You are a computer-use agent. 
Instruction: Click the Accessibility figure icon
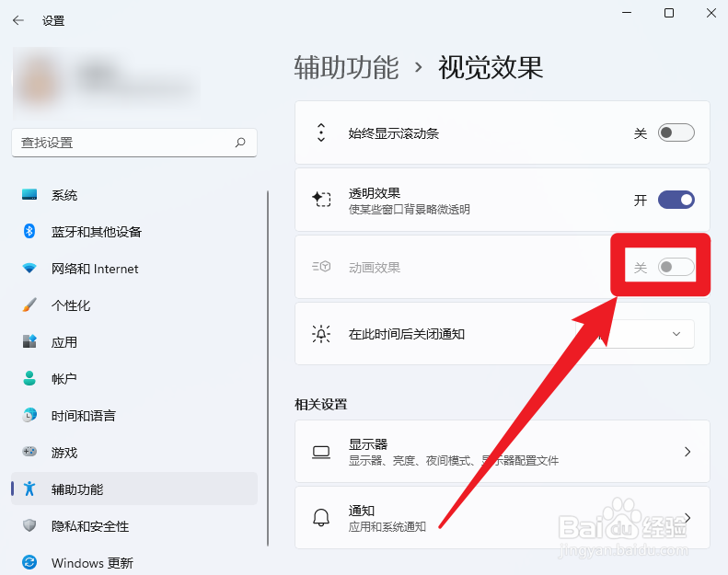click(29, 489)
